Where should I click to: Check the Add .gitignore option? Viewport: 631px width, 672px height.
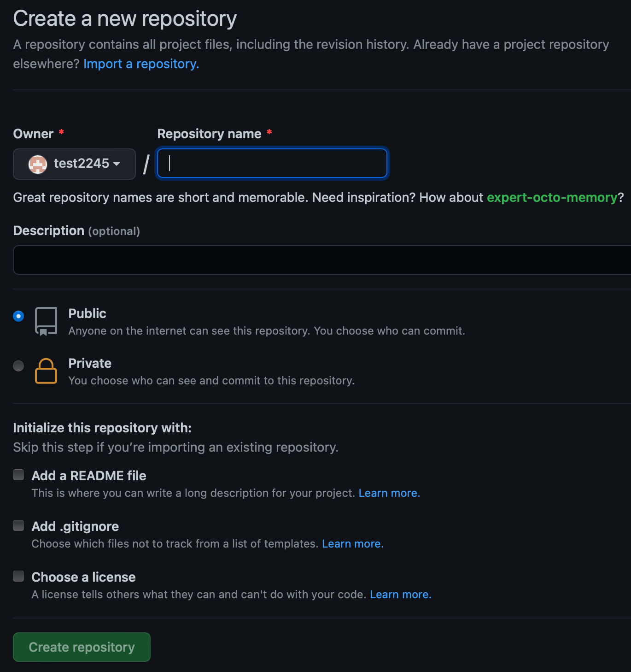point(18,525)
